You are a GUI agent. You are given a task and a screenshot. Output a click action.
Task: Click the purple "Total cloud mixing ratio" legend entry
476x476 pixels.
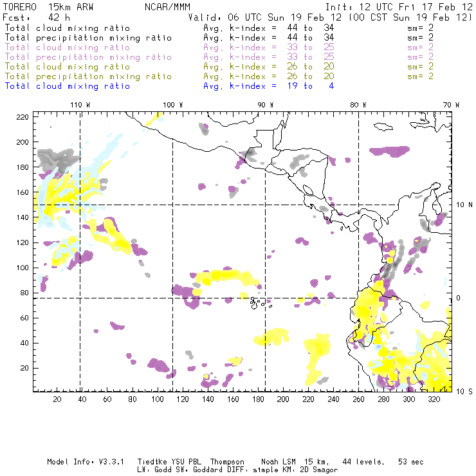point(68,48)
